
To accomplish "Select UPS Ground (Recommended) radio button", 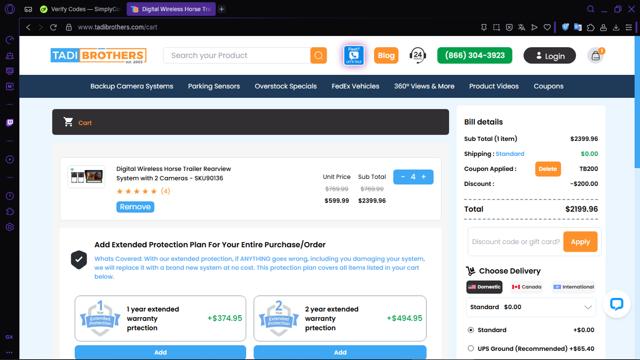I will pos(471,349).
